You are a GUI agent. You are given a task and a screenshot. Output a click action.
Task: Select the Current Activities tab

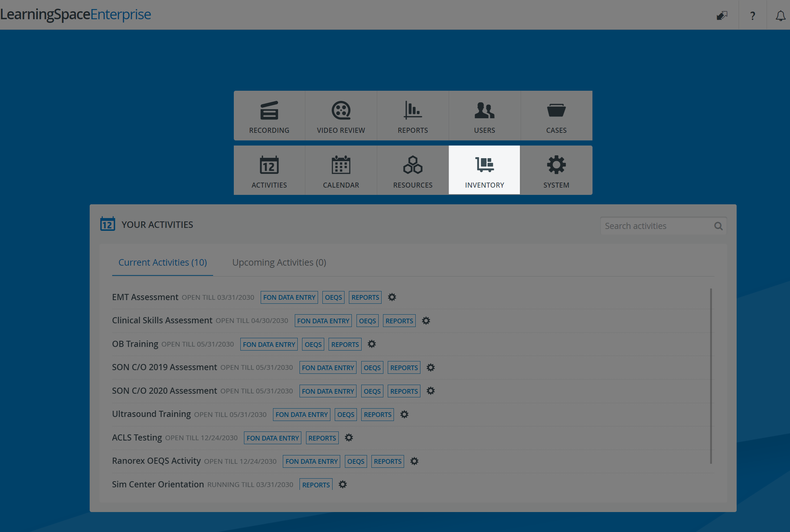pyautogui.click(x=163, y=262)
